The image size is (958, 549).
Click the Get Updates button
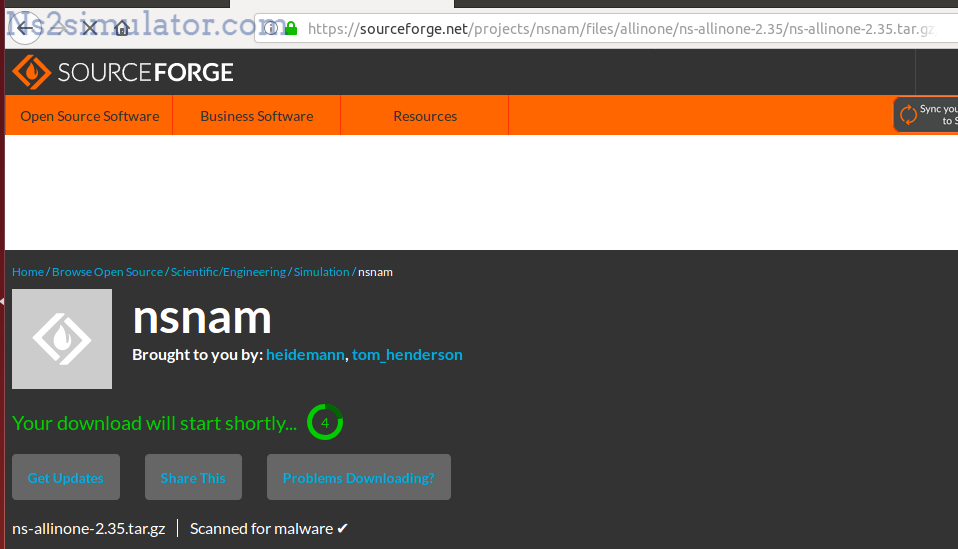click(66, 477)
